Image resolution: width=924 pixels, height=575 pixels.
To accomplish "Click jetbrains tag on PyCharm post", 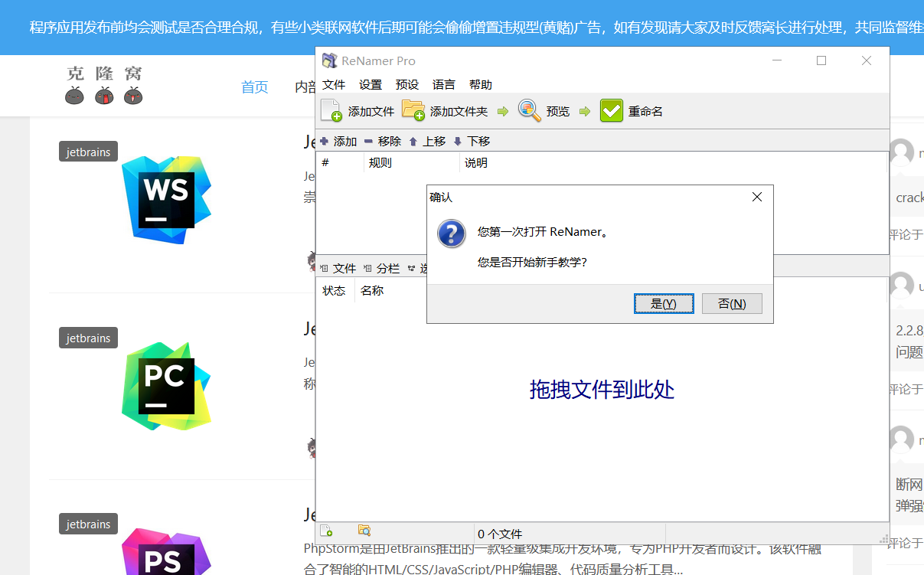I will coord(88,338).
